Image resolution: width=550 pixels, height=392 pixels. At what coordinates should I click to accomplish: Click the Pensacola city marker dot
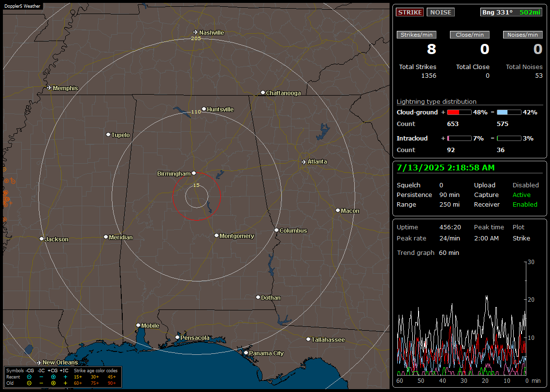pyautogui.click(x=177, y=337)
